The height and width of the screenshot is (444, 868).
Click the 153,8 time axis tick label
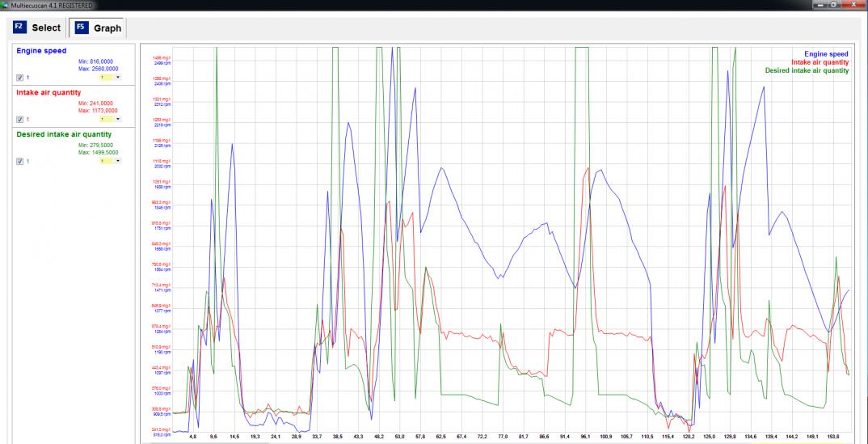tap(834, 437)
